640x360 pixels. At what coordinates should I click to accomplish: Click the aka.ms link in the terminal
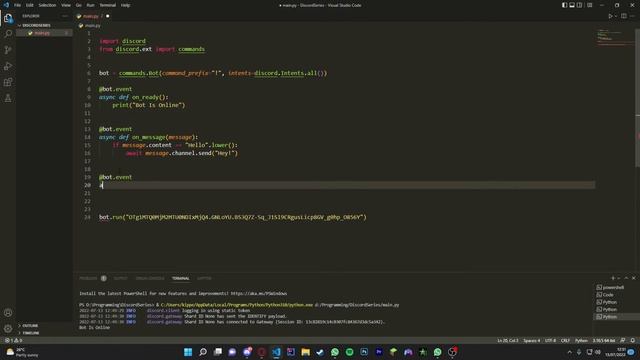[x=259, y=293]
